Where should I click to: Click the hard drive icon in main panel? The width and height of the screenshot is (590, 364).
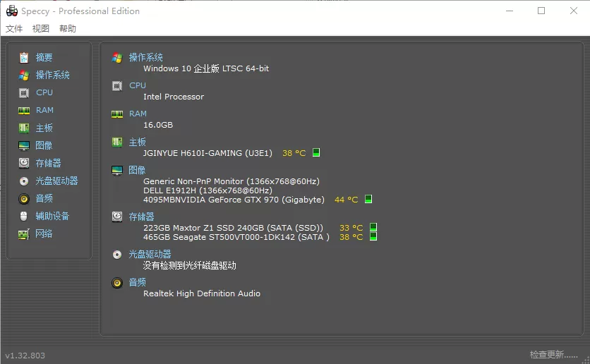pos(117,217)
